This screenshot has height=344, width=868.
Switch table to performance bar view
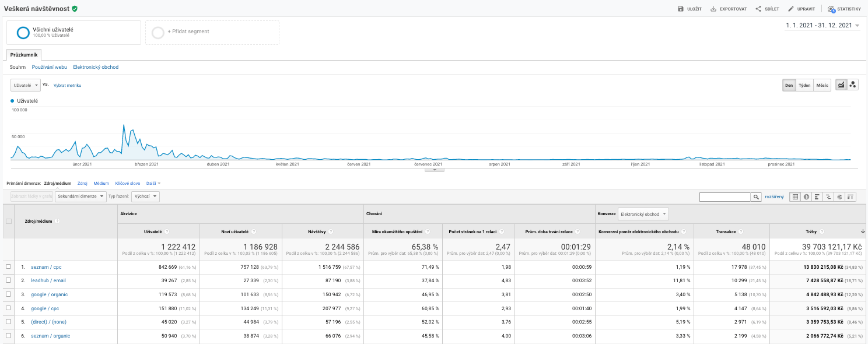[x=817, y=197]
